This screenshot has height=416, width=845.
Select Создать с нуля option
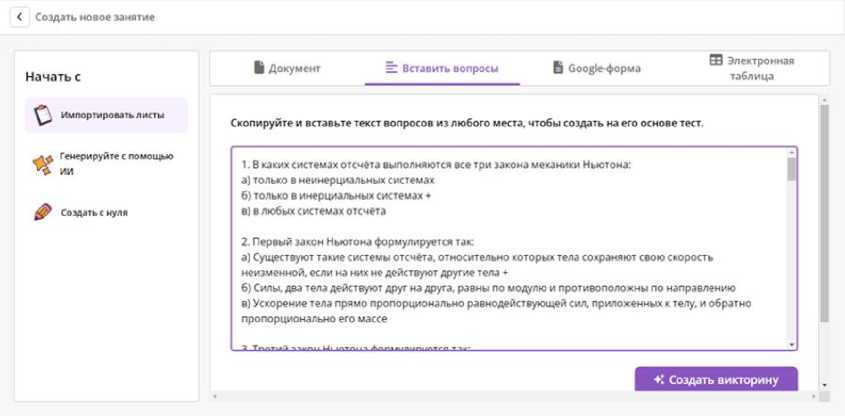click(107, 212)
